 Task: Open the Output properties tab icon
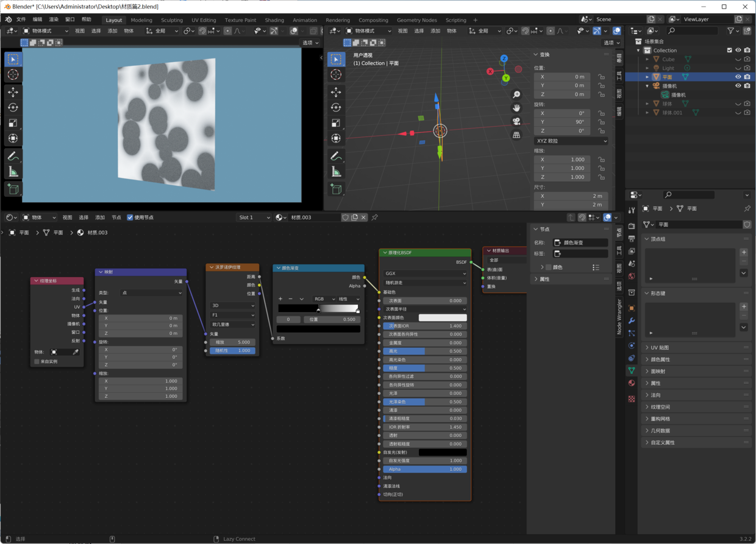click(x=632, y=239)
